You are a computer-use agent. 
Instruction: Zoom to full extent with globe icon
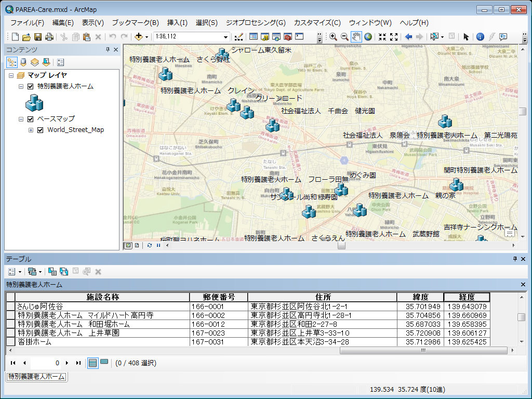(368, 37)
